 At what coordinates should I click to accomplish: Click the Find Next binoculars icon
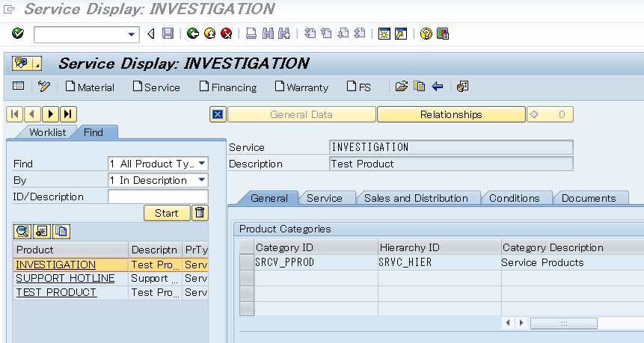click(x=284, y=34)
